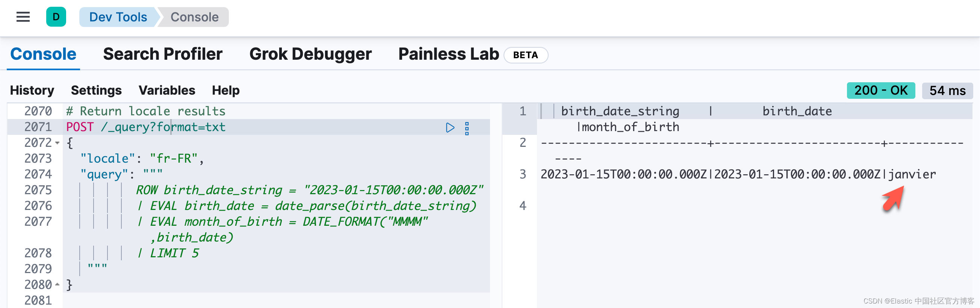Open request options three-dot menu
The width and height of the screenshot is (980, 308).
tap(467, 128)
